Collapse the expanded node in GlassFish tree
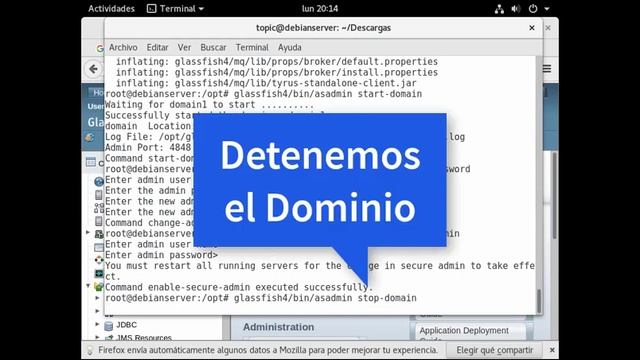Screen dimensions: 640x360 [x=88, y=286]
